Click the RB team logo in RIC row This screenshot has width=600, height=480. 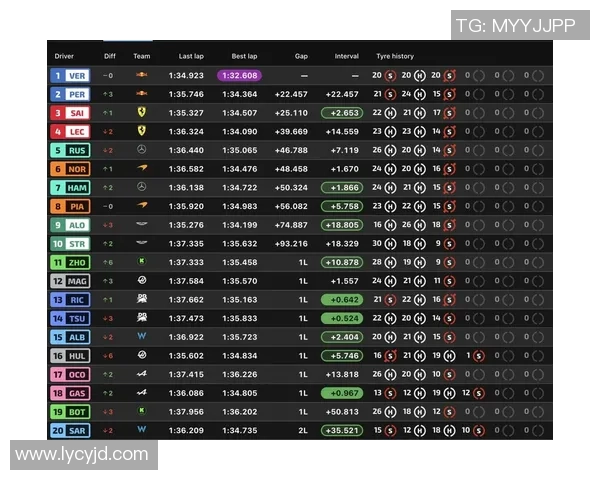[x=142, y=299]
